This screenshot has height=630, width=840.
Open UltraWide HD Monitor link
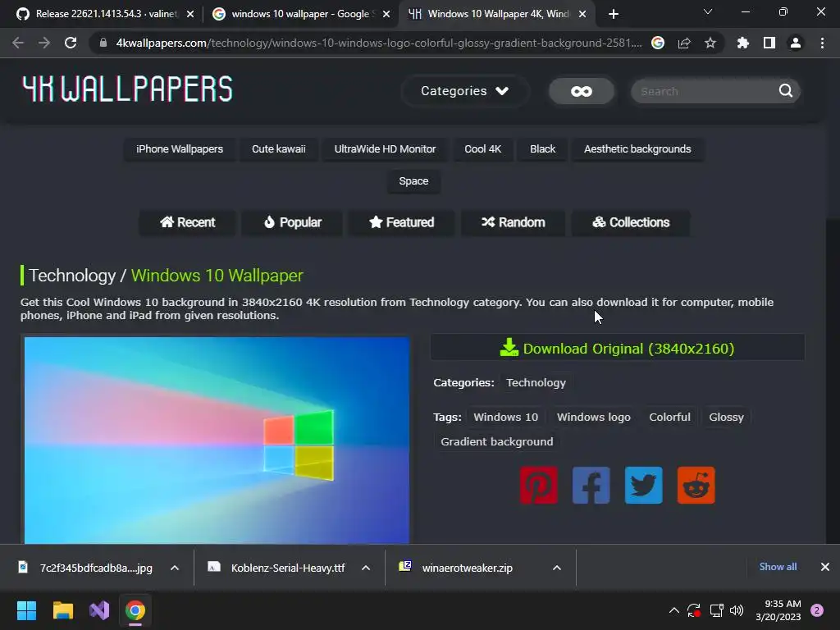(x=386, y=149)
